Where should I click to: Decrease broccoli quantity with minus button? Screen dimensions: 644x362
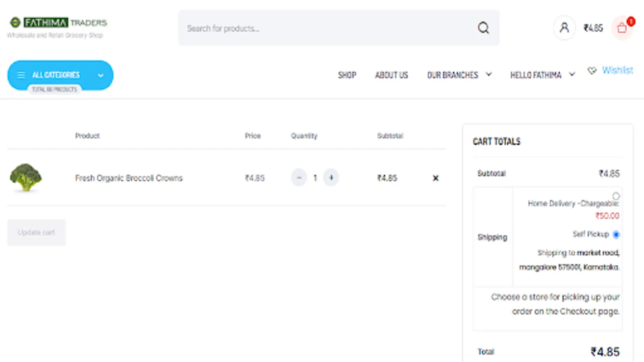(x=299, y=177)
